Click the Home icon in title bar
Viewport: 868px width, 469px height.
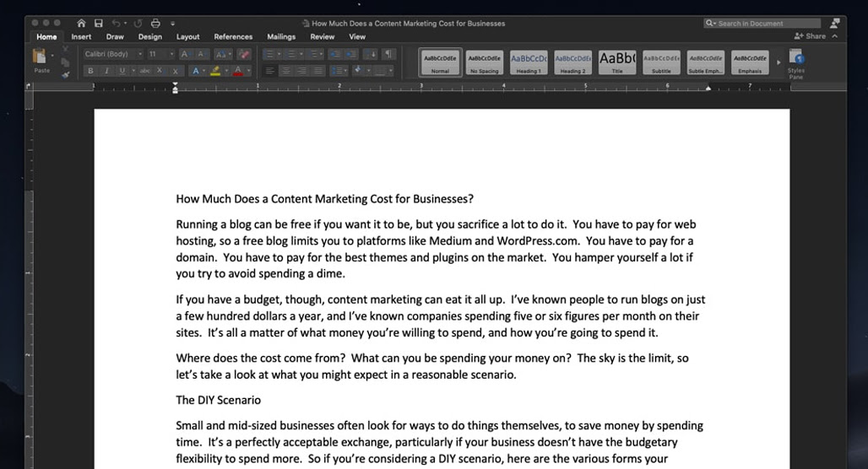(81, 24)
